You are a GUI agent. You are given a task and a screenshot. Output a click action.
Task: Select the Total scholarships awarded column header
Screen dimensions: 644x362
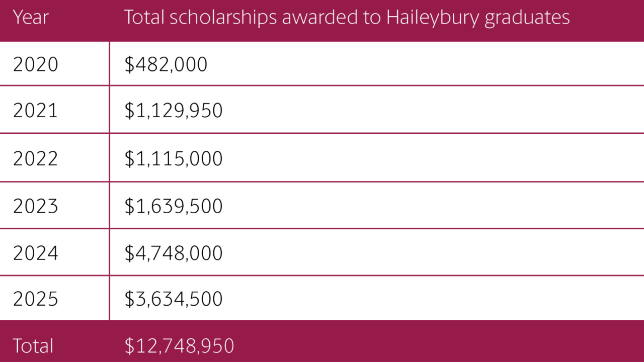click(x=347, y=18)
